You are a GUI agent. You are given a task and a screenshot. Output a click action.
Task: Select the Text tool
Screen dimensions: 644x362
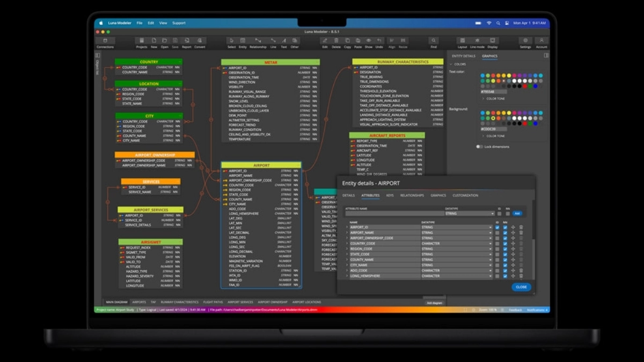tap(283, 40)
